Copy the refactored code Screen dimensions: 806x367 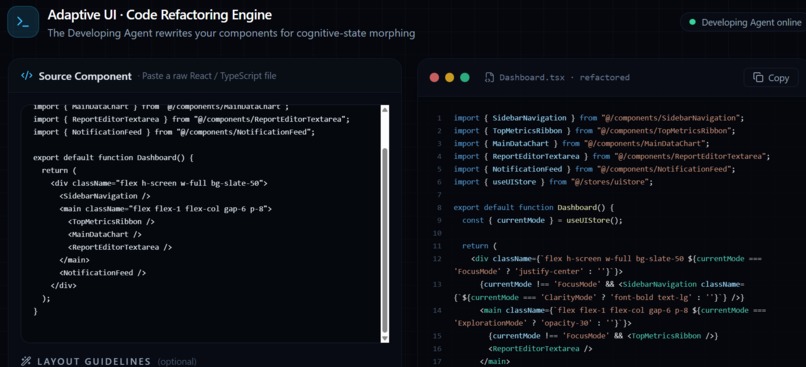[771, 78]
